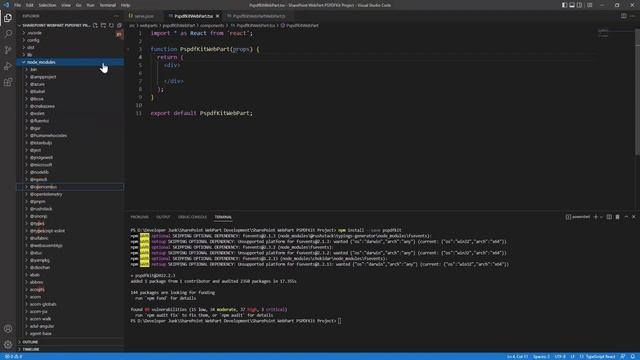Toggle Secondary Side Bar visibility
This screenshot has height=360, width=640.
pos(580,5)
